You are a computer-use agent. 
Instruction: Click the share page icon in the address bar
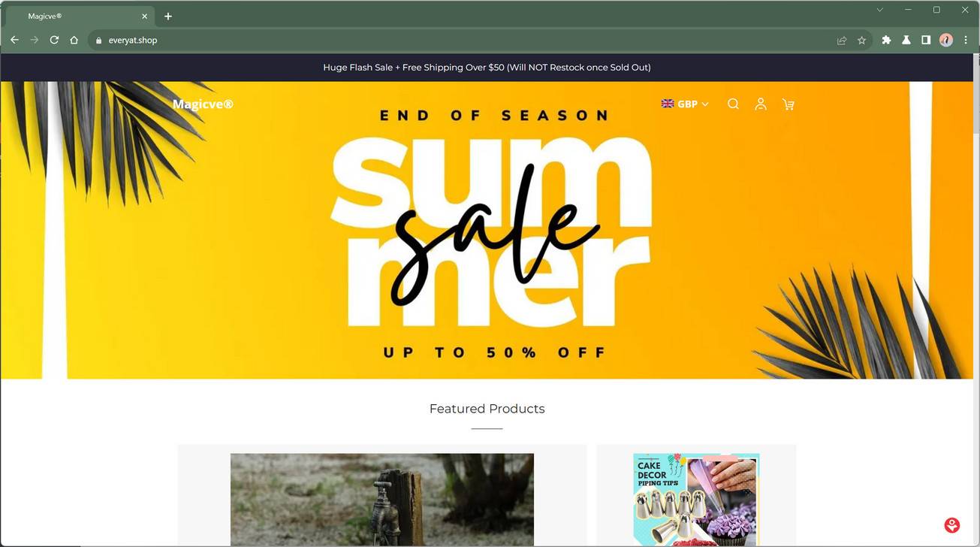[x=842, y=41]
